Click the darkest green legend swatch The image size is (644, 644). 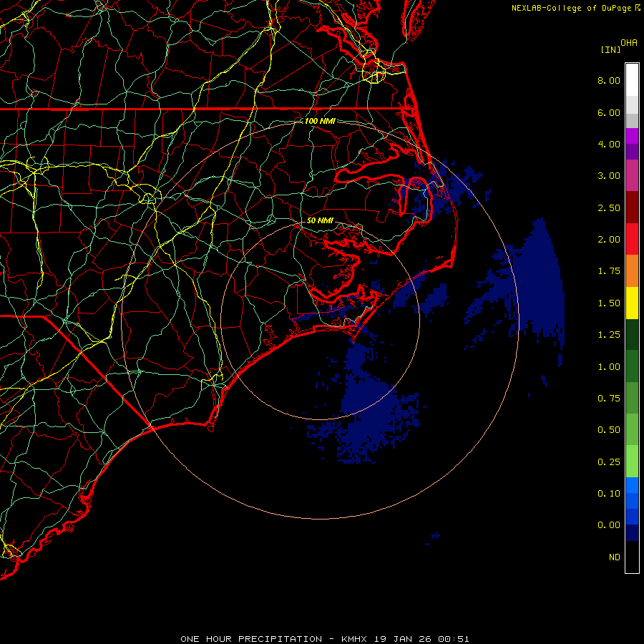(632, 335)
